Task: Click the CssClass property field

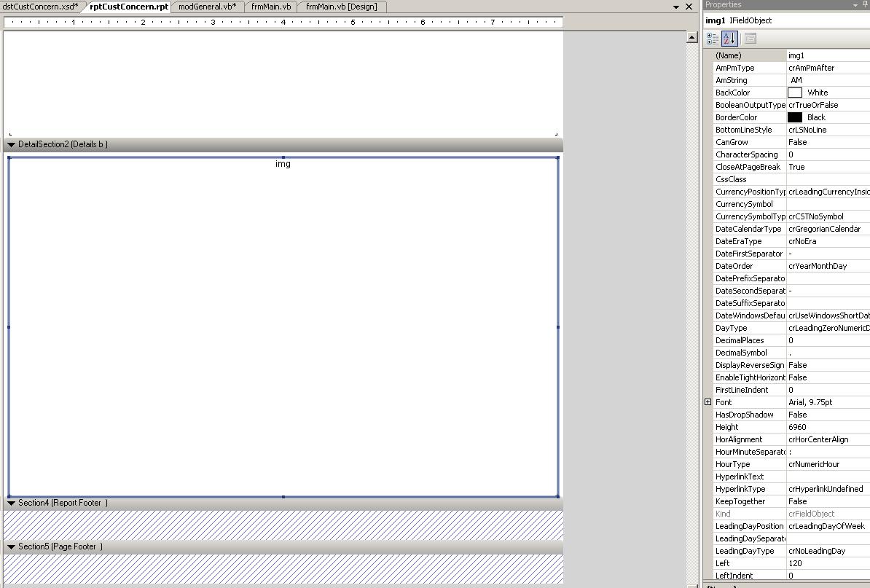Action: pyautogui.click(x=828, y=179)
